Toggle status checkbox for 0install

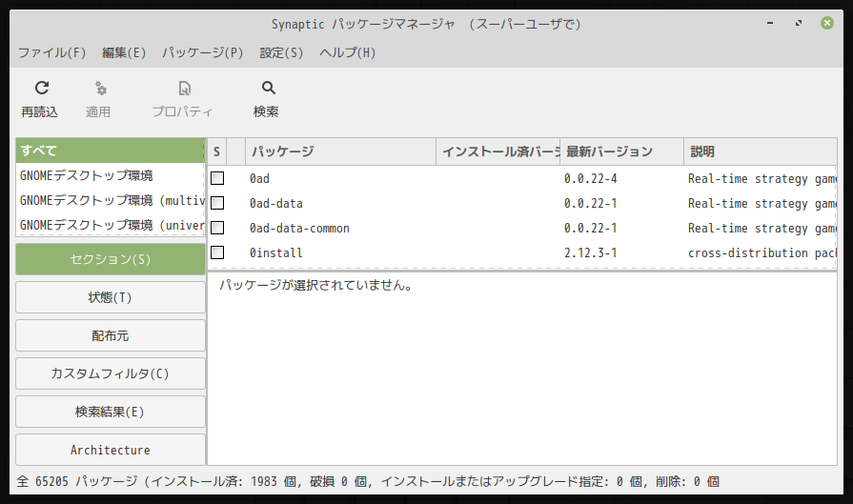(x=217, y=252)
